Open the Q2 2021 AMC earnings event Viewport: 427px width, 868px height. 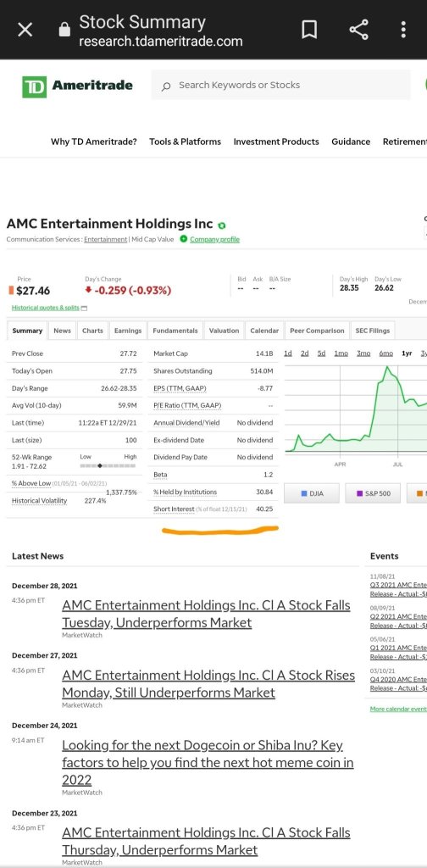point(398,621)
